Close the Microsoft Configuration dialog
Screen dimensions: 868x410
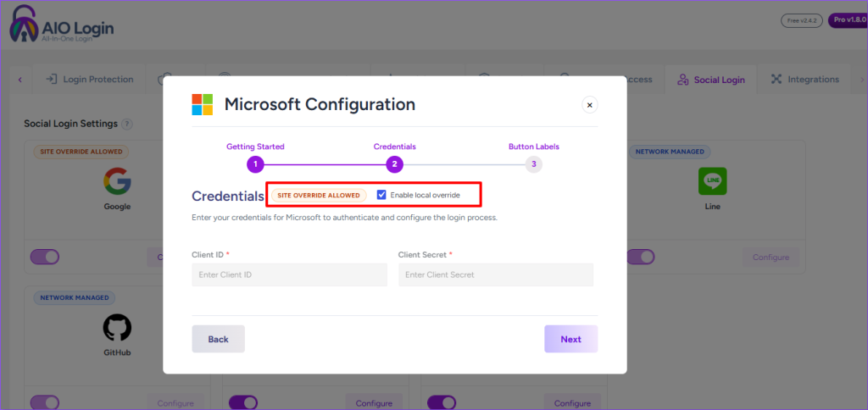click(x=590, y=104)
